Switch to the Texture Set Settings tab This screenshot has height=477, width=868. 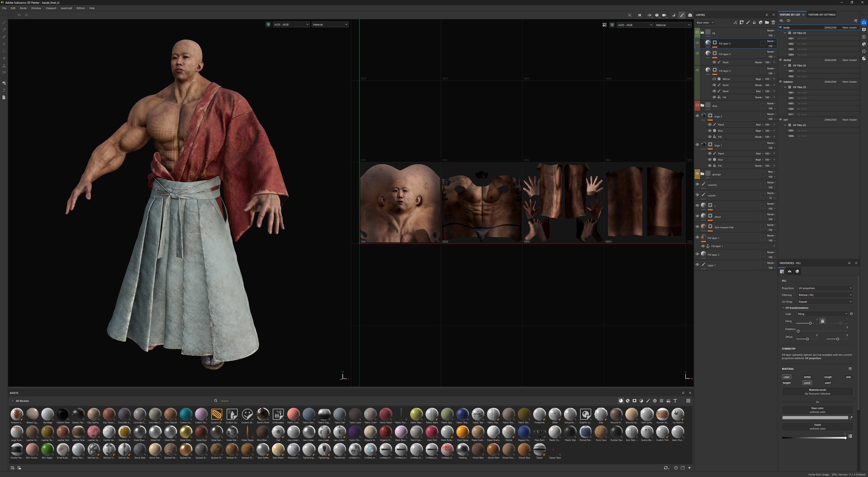pos(821,15)
